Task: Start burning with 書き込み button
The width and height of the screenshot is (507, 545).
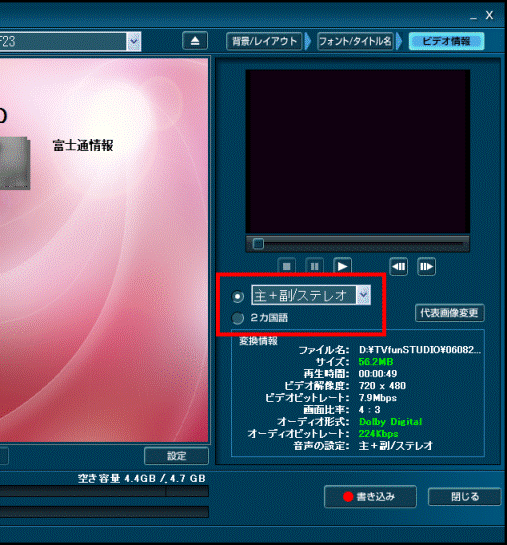Action: tap(370, 497)
